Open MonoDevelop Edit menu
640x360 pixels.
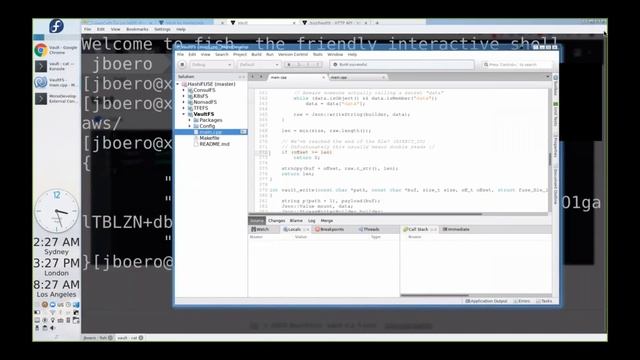pos(192,54)
